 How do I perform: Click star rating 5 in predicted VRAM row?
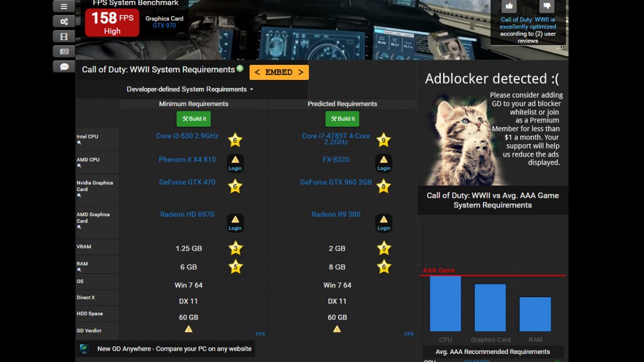(383, 248)
